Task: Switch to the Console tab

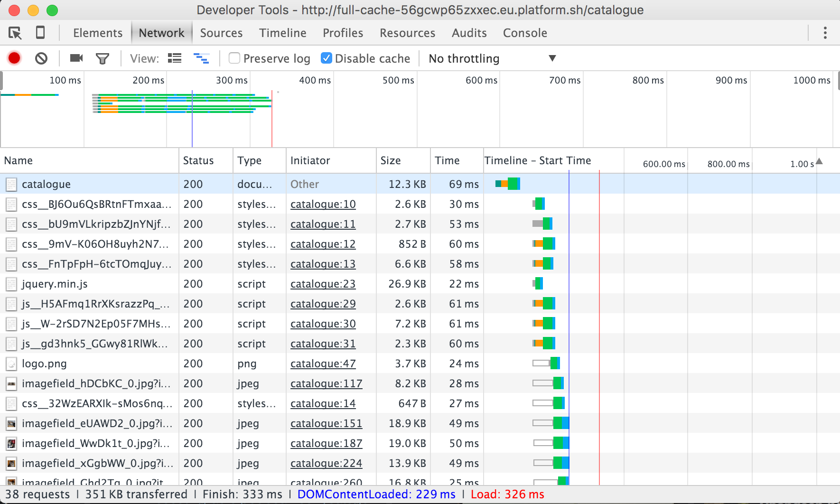Action: click(525, 33)
